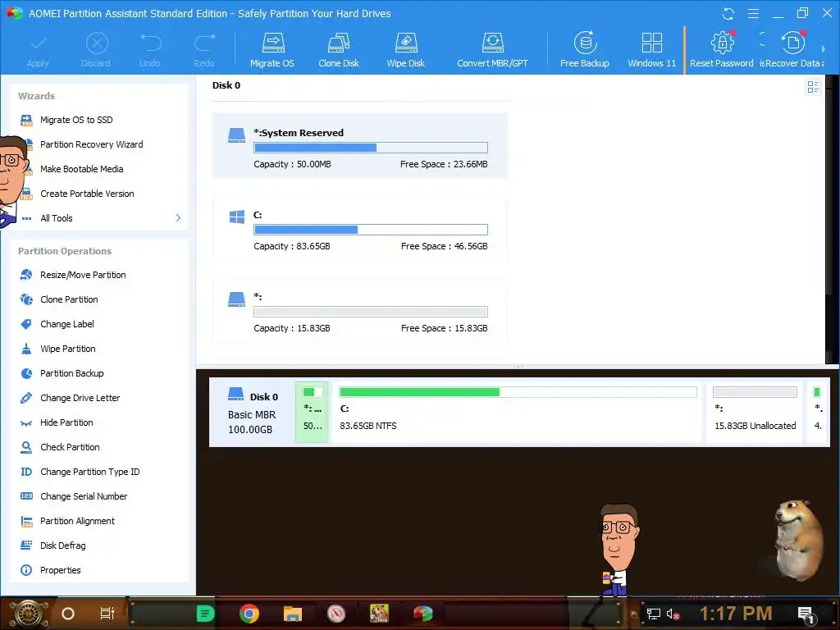Open the Start menu button

[x=28, y=614]
